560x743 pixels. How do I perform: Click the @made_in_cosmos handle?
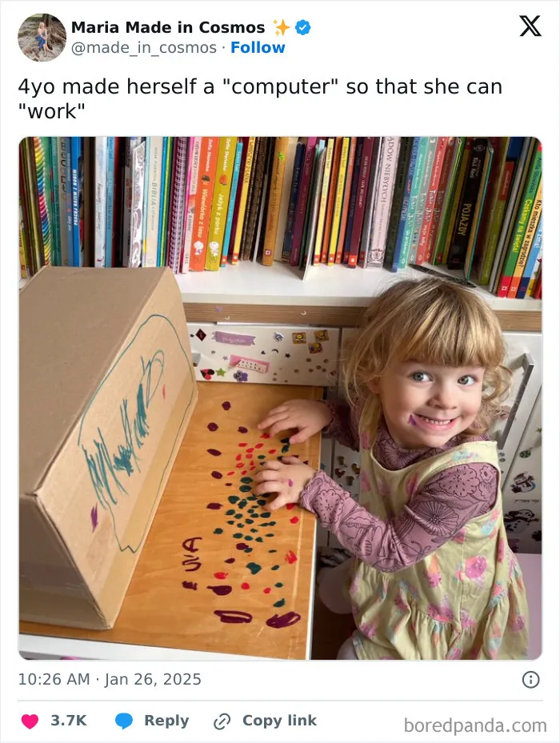144,47
